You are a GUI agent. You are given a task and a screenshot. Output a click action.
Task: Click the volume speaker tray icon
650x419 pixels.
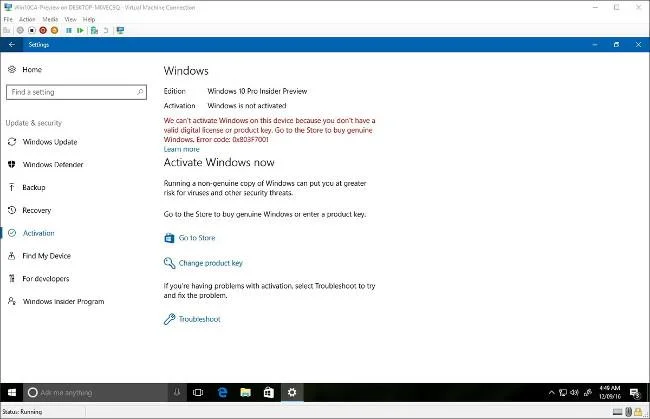click(575, 392)
